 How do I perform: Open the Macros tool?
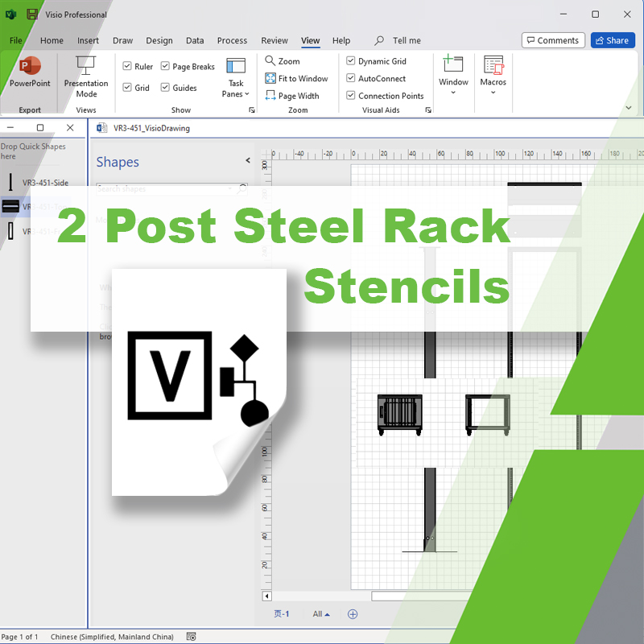click(x=493, y=76)
